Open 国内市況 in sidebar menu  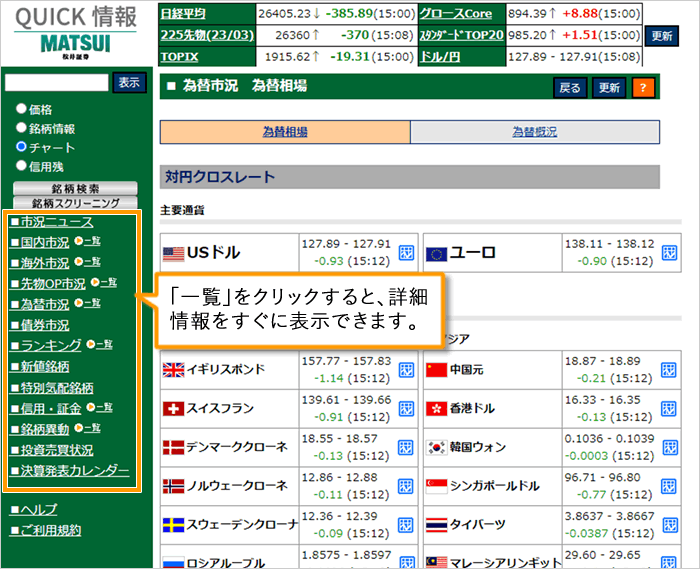[x=40, y=242]
